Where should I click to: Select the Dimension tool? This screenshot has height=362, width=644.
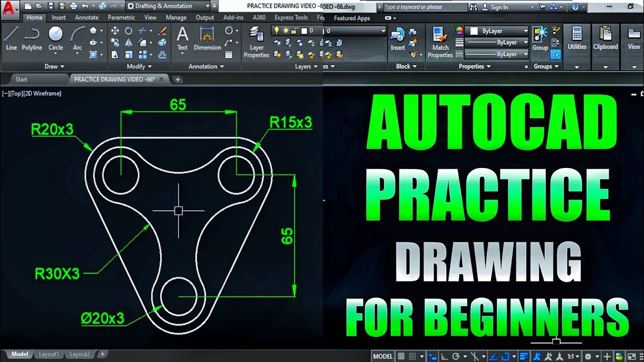(207, 38)
